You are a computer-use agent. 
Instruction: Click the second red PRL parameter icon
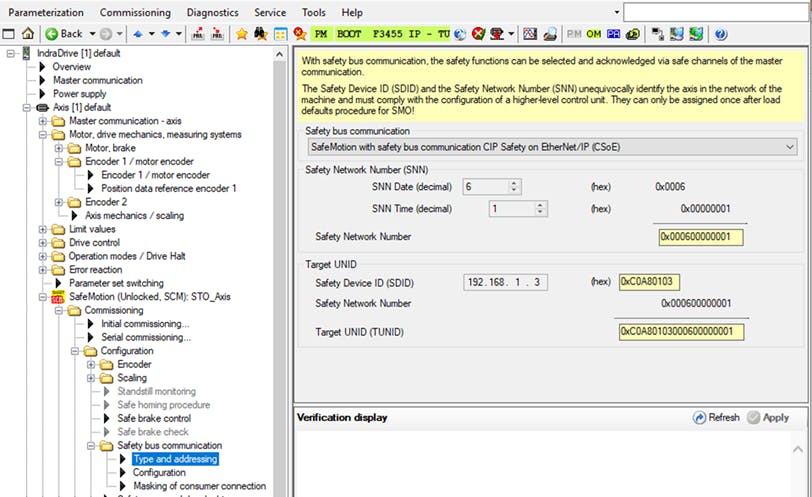point(218,34)
